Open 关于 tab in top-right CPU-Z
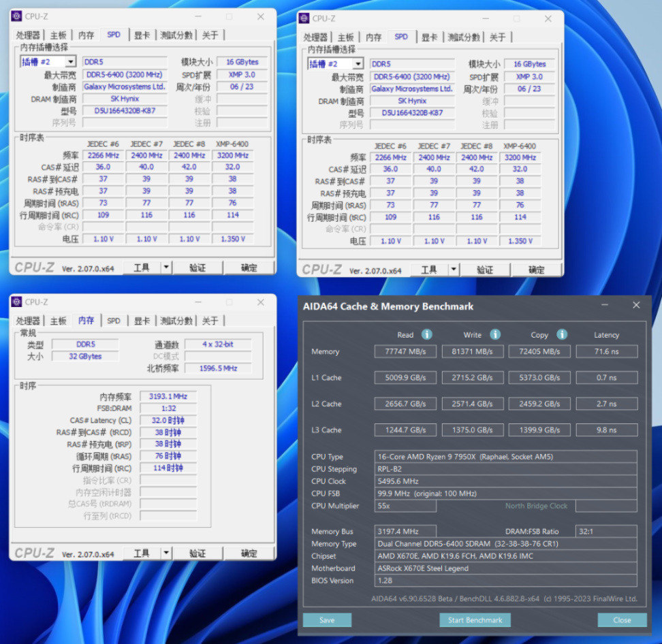The width and height of the screenshot is (662, 644). click(x=497, y=37)
